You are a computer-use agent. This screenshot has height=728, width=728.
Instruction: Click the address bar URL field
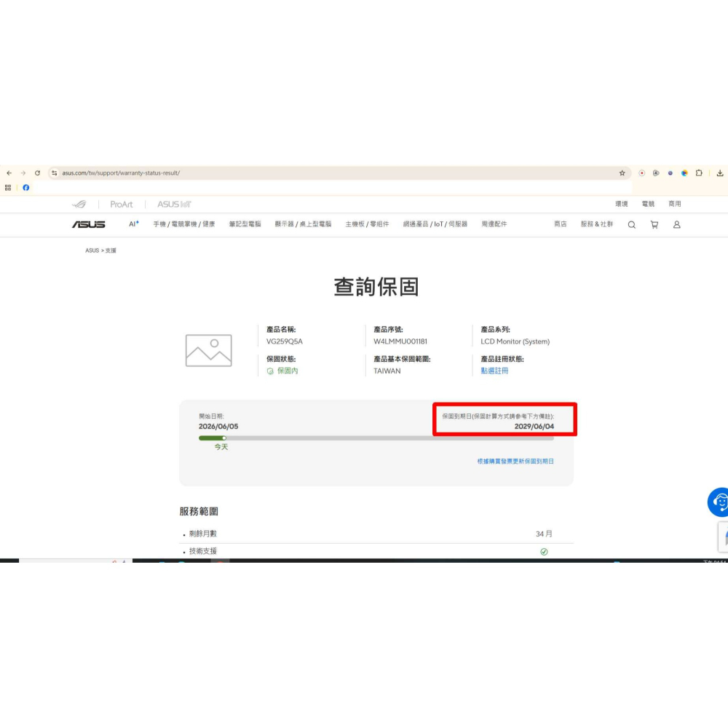339,173
